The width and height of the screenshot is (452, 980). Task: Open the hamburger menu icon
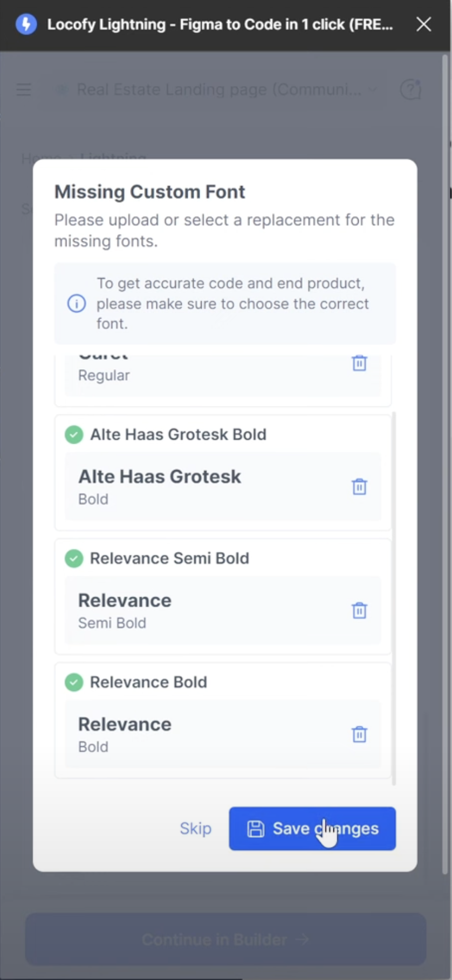(x=24, y=89)
